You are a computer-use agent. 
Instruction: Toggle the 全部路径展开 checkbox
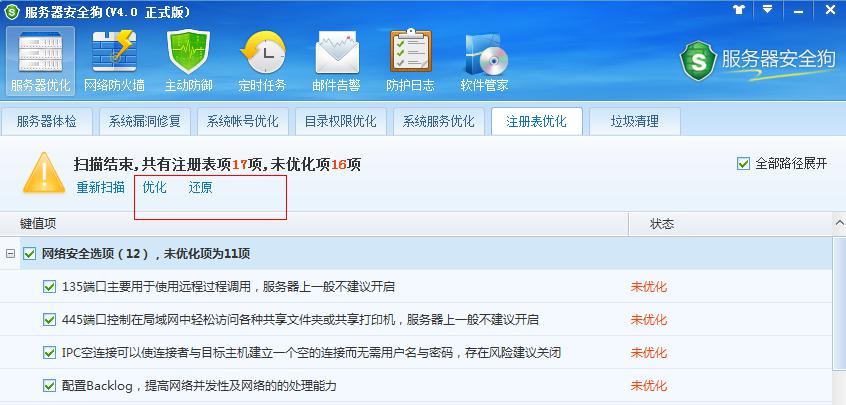[743, 164]
